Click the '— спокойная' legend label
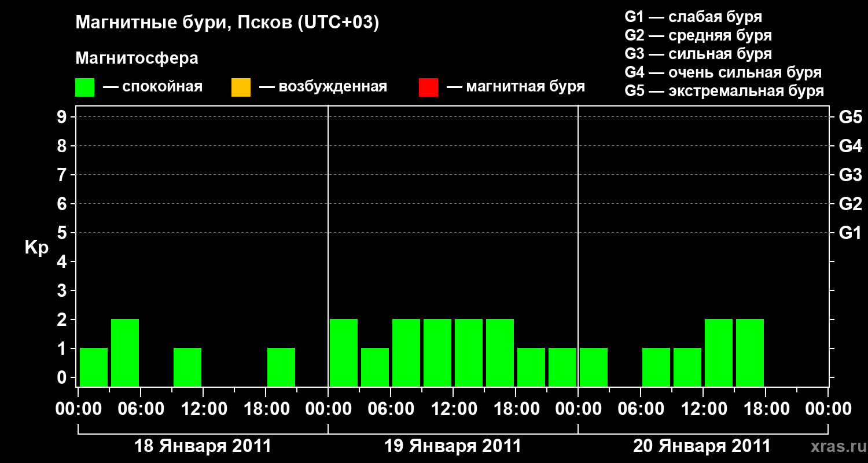868x463 pixels. [153, 87]
